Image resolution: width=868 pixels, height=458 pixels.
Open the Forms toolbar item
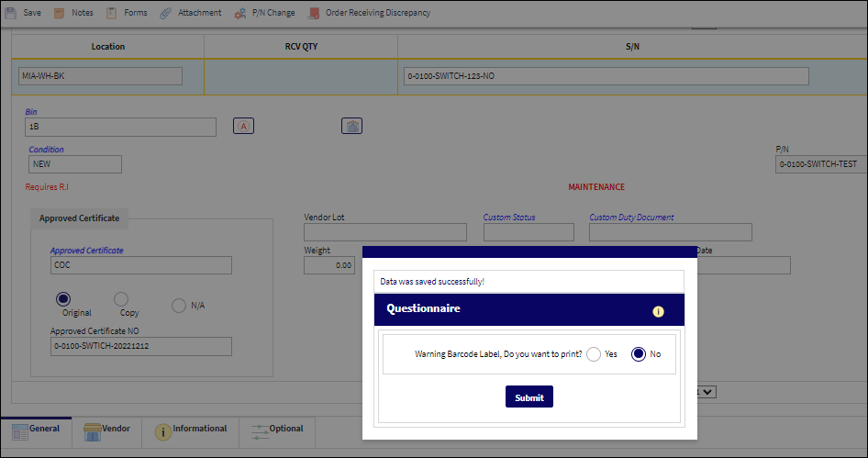click(127, 13)
